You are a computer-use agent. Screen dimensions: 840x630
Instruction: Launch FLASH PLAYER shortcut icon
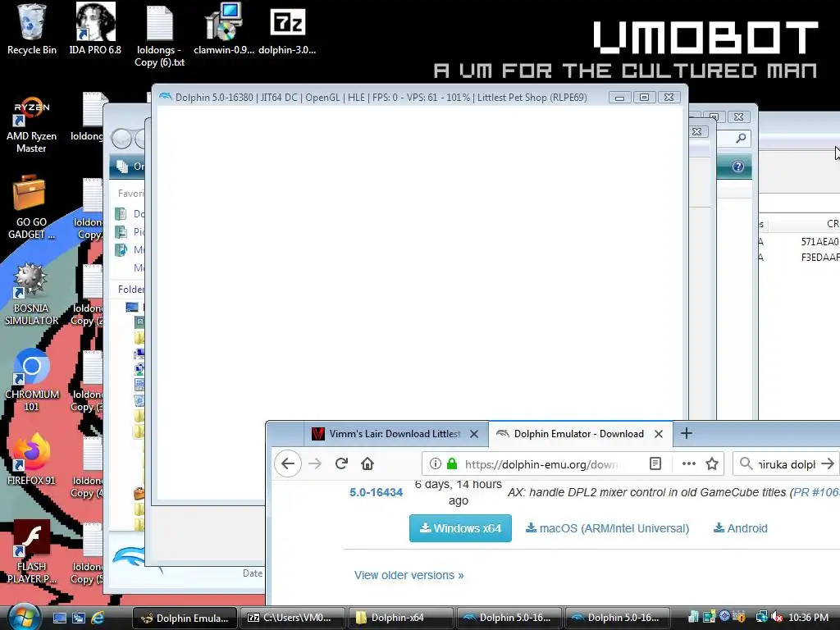(31, 552)
